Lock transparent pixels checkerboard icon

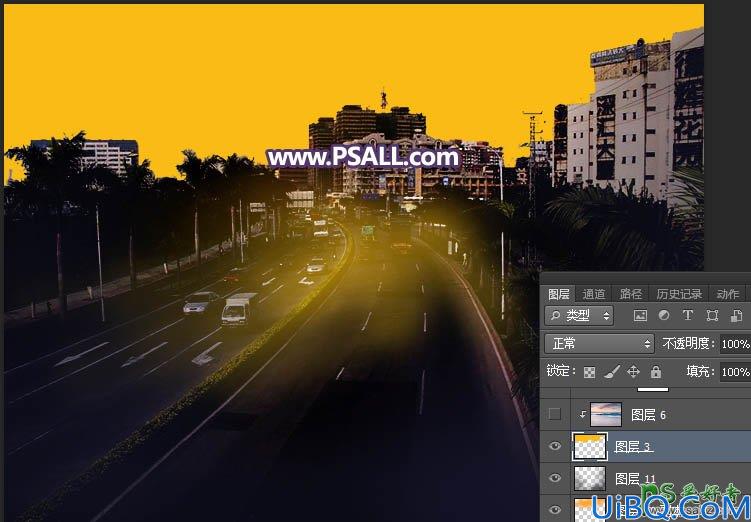(x=589, y=372)
